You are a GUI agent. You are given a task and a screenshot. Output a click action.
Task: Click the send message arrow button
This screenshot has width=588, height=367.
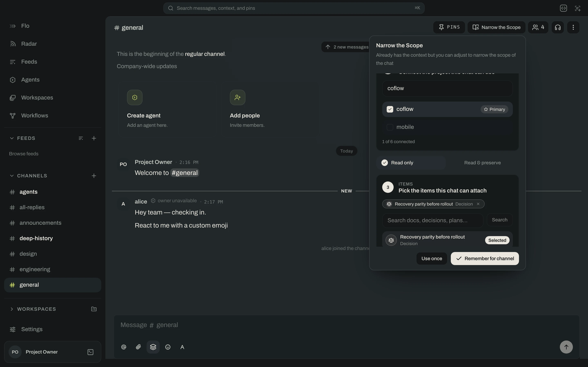[x=566, y=347]
